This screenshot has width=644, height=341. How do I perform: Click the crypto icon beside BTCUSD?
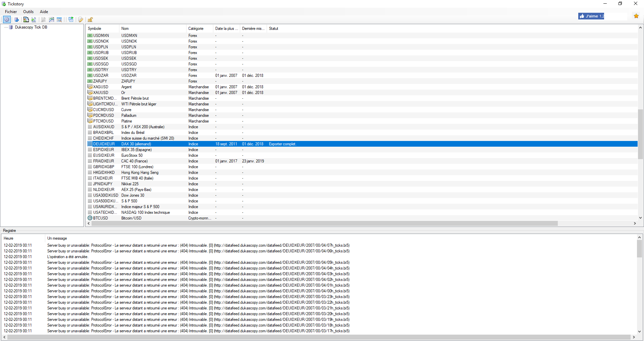coord(90,218)
